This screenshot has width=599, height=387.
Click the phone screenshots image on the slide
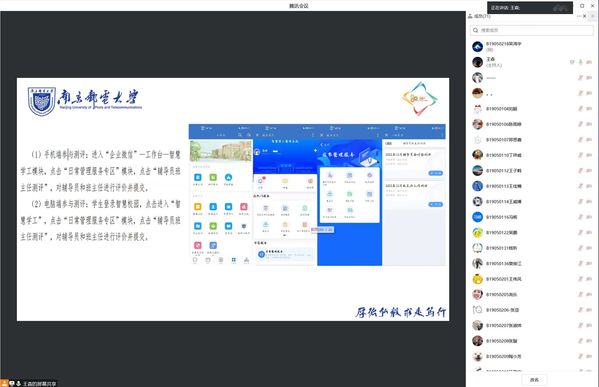[317, 195]
